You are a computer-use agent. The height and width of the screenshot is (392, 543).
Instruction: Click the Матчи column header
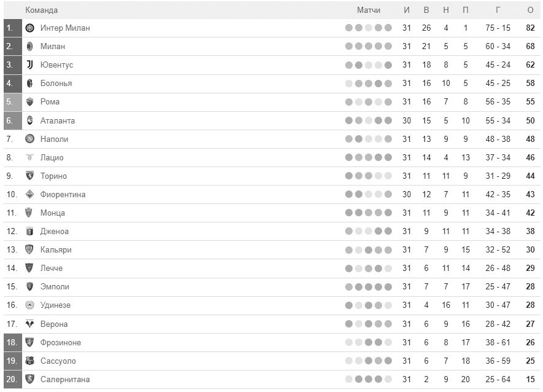pyautogui.click(x=369, y=10)
